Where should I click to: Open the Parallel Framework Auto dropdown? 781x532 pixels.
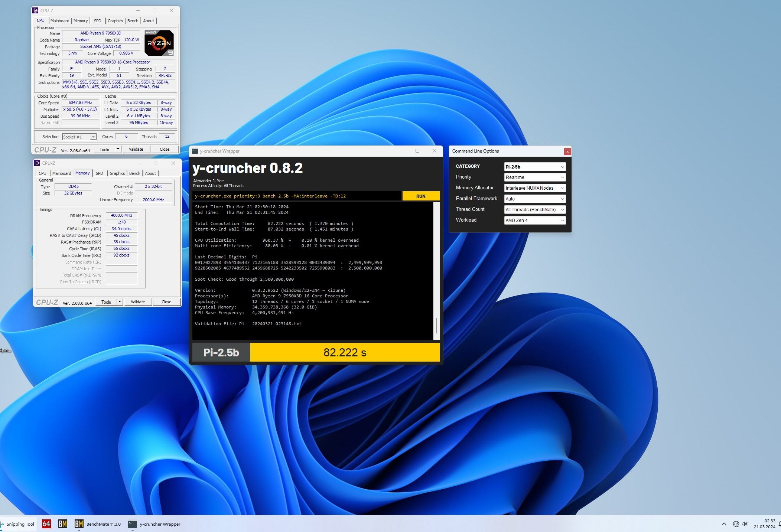point(535,199)
